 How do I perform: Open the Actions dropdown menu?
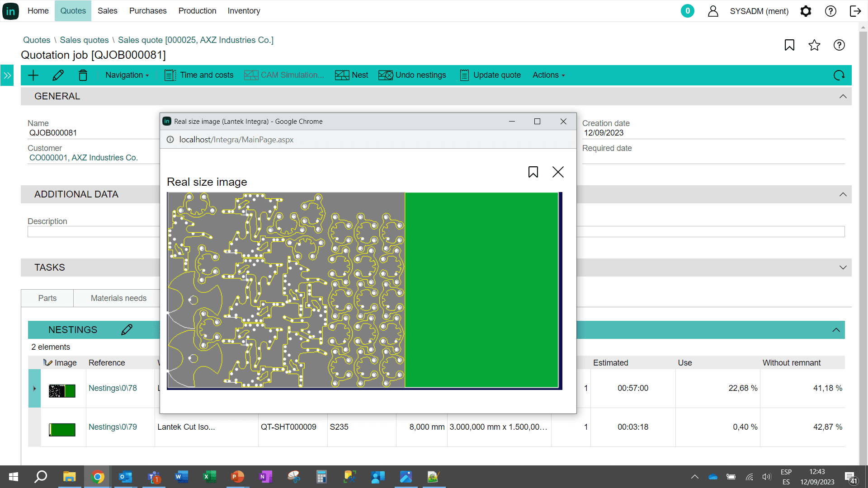pyautogui.click(x=548, y=75)
